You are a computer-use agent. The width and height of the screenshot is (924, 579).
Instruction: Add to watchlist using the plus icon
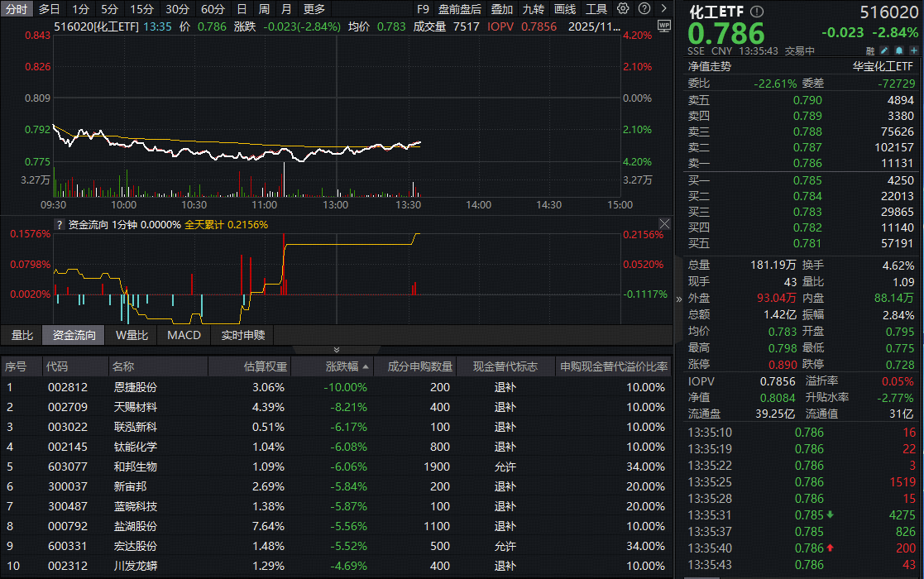913,50
